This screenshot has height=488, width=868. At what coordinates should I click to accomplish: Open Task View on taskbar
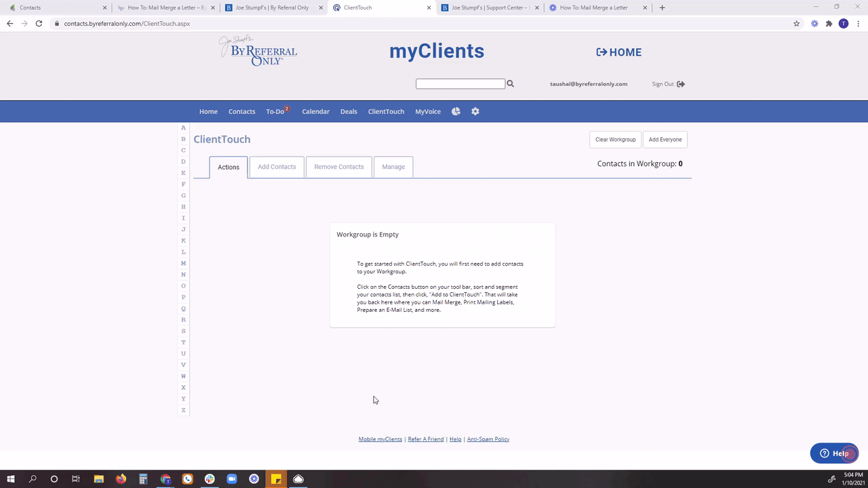click(x=76, y=479)
